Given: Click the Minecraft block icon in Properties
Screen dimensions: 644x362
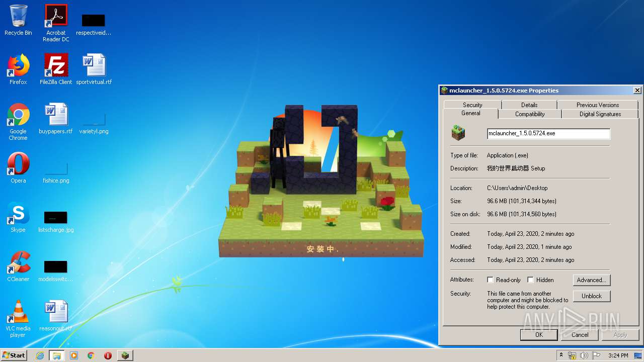Looking at the screenshot, I should pos(458,133).
